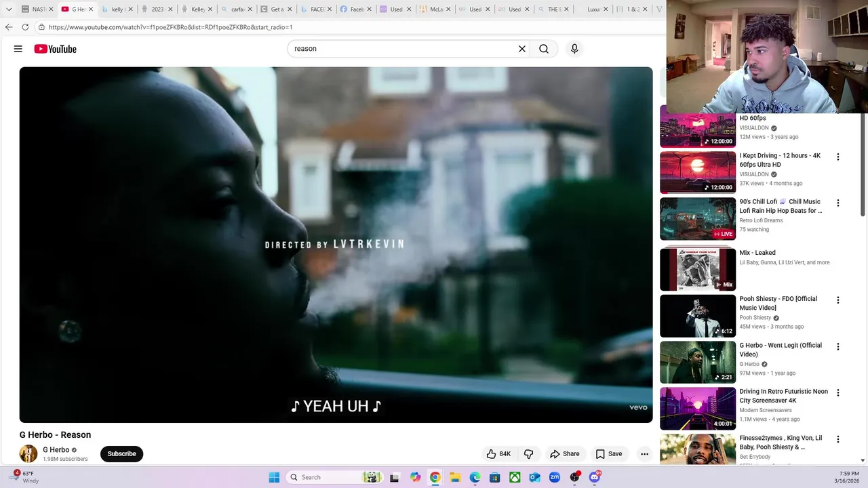868x488 pixels.
Task: Open the tab search dropdown arrow
Action: (x=9, y=9)
